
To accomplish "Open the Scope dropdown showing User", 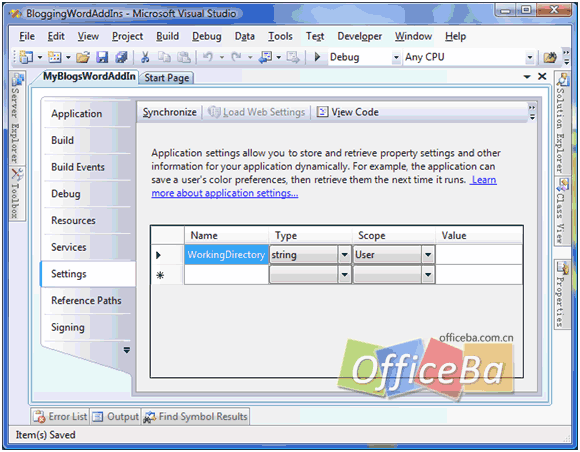I will click(x=428, y=254).
